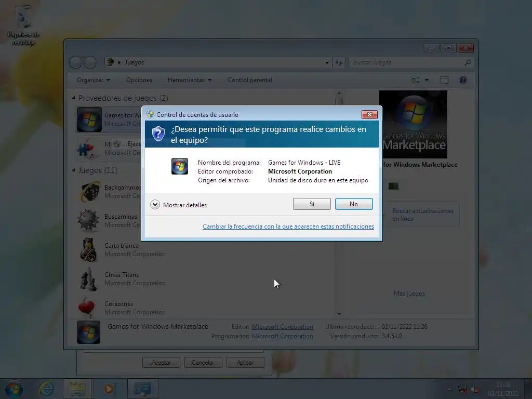This screenshot has height=399, width=532.
Task: Click Carta blanca game title
Action: [x=122, y=246]
